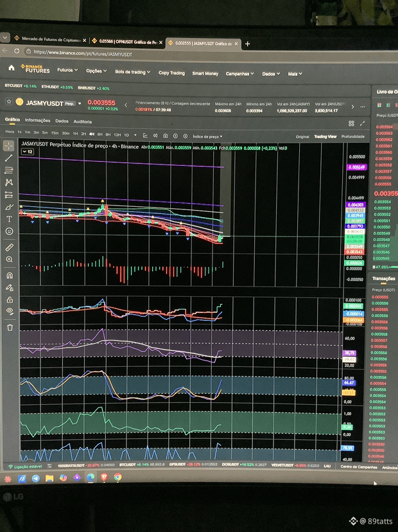Viewport: 398px width, 532px height.
Task: Open File Explorer from the taskbar
Action: 49,478
